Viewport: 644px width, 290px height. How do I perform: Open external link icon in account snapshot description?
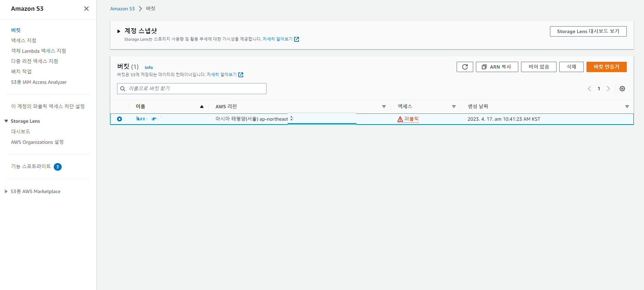click(297, 39)
